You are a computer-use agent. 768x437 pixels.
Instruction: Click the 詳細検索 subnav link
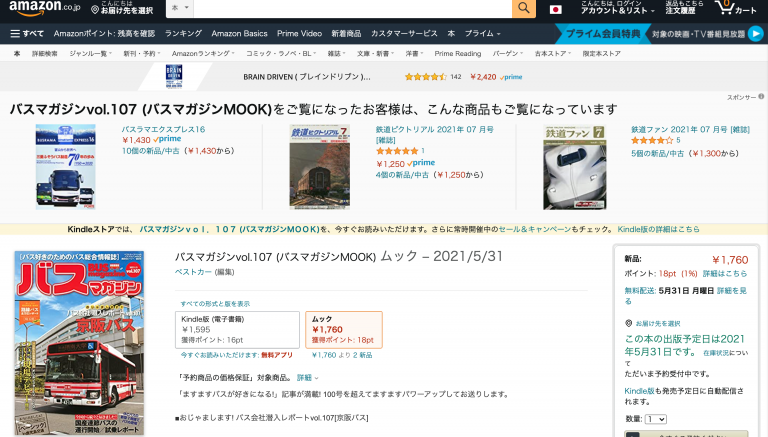(45, 53)
